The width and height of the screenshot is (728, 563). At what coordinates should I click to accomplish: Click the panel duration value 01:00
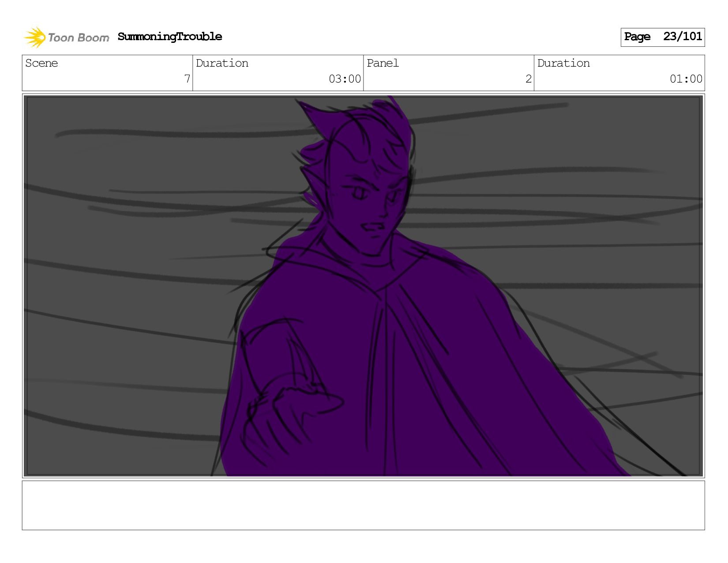pyautogui.click(x=686, y=79)
